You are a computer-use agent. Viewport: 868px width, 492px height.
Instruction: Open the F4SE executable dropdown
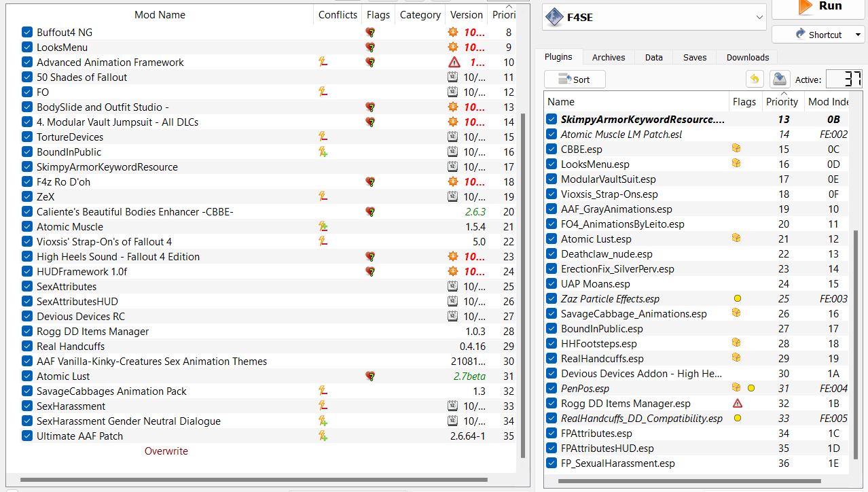point(760,18)
